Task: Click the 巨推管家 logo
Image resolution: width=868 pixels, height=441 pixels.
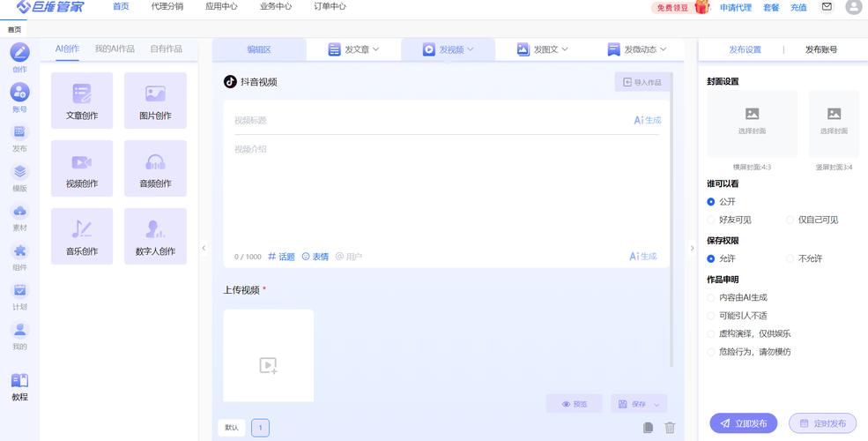Action: tap(50, 7)
